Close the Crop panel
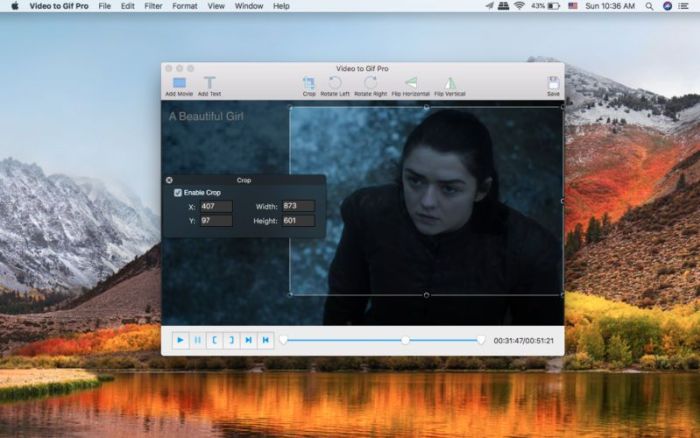 pyautogui.click(x=169, y=180)
